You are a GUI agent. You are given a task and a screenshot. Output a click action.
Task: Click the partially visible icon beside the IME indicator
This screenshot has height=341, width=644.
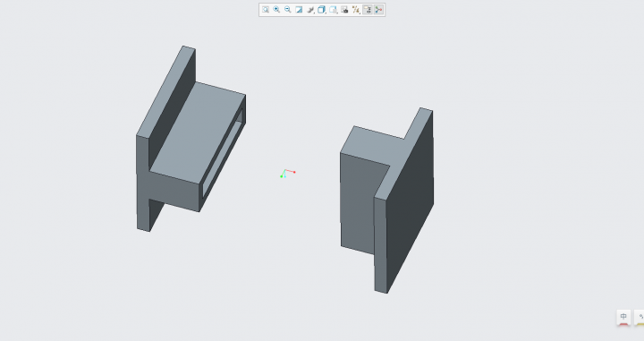pyautogui.click(x=640, y=317)
